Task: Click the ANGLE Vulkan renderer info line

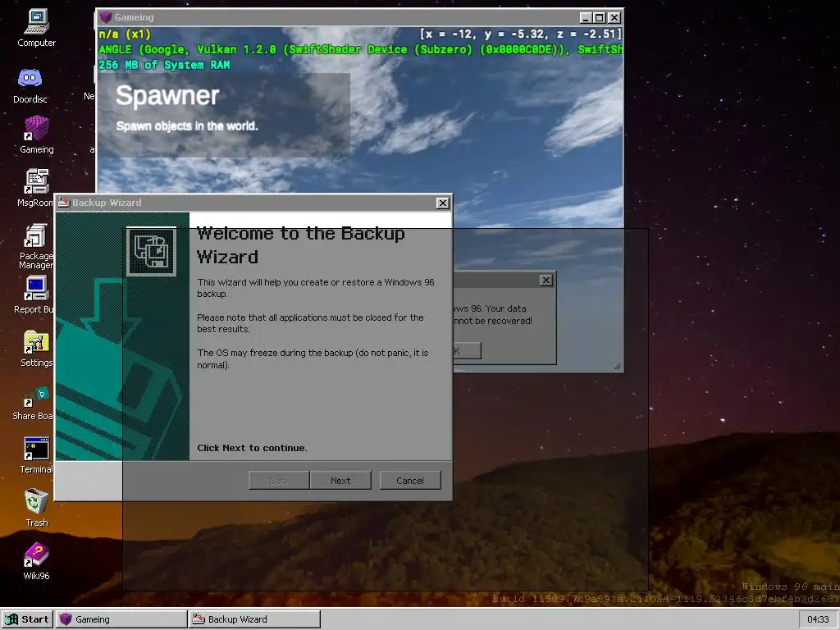Action: 361,49
